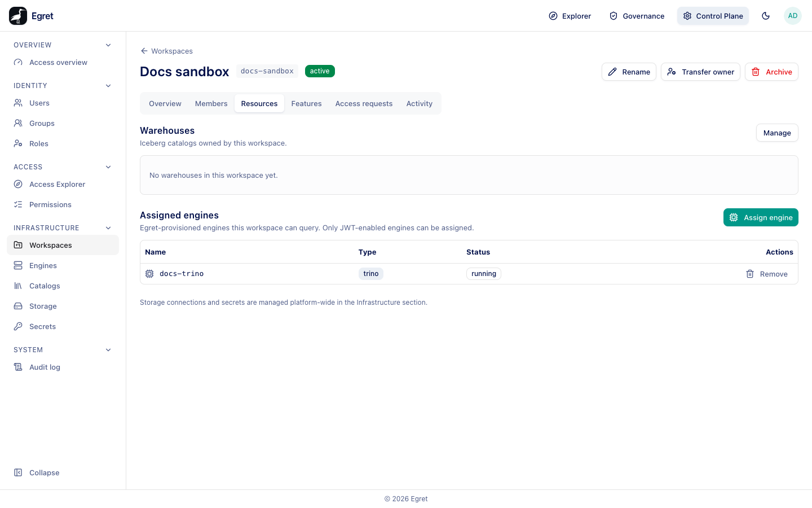Image resolution: width=812 pixels, height=508 pixels.
Task: Click the Secrets key icon
Action: [18, 326]
